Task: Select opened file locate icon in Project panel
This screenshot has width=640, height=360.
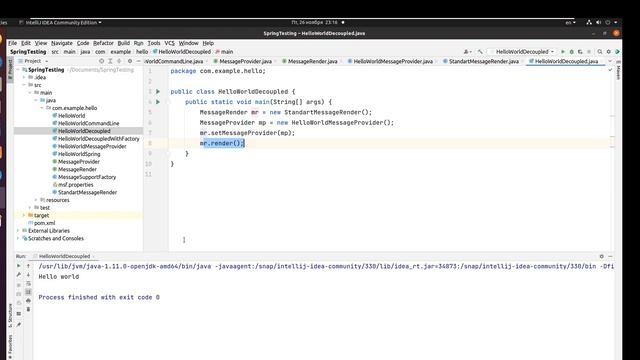Action: click(x=101, y=61)
